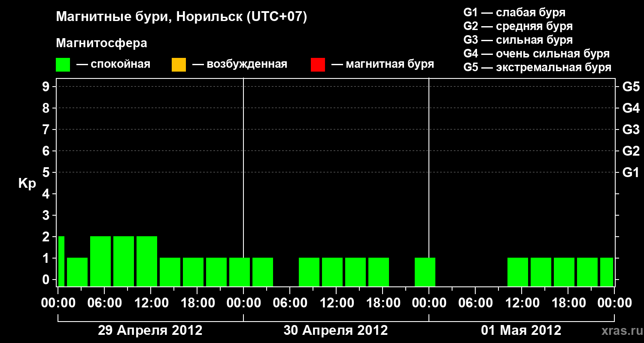Click the G5 storm level label on right axis
Image resolution: width=644 pixels, height=343 pixels.
(631, 87)
